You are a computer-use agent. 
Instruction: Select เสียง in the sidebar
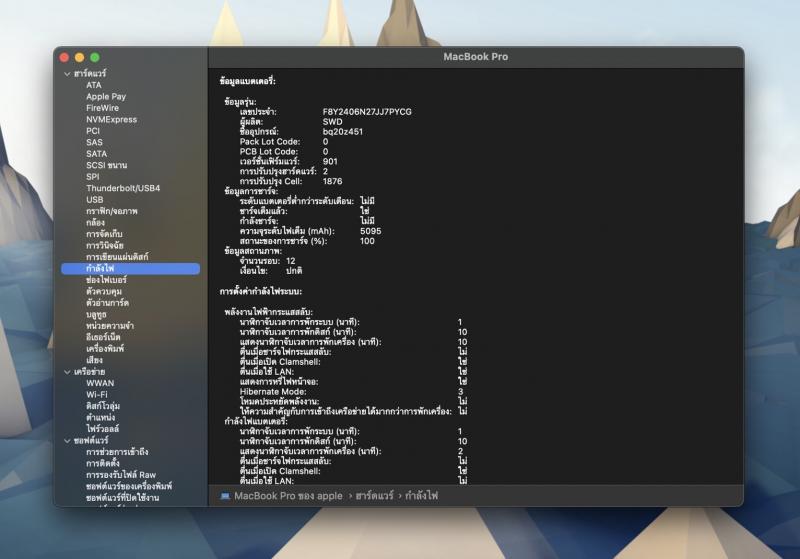coord(94,360)
